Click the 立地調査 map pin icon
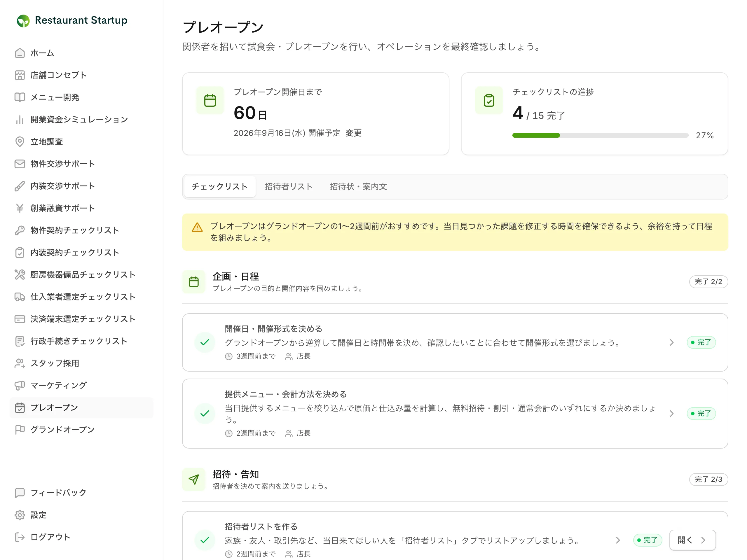 [20, 142]
